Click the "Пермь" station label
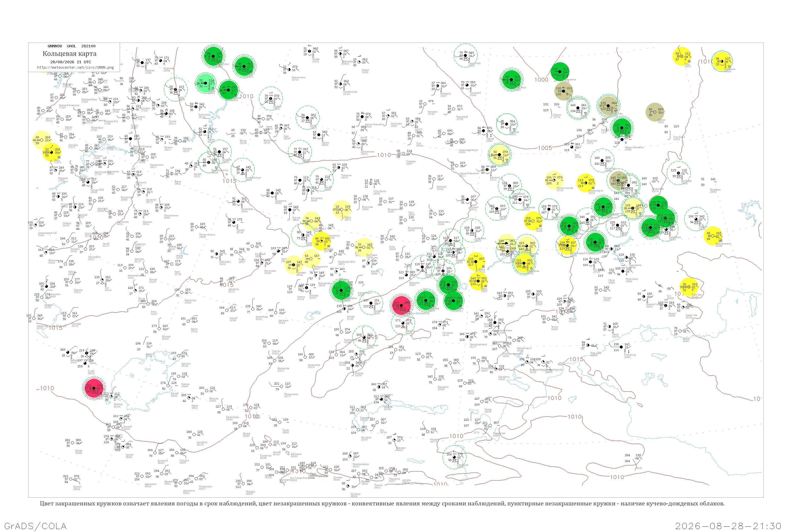 pos(211,139)
